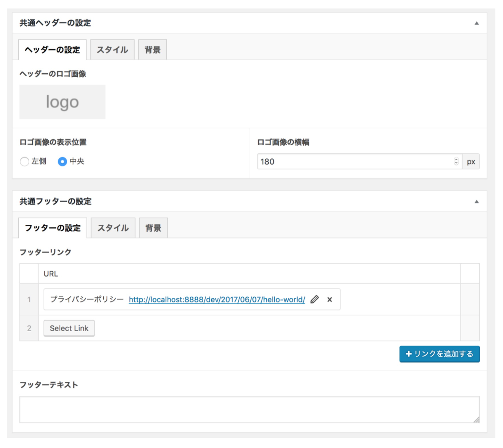This screenshot has width=503, height=448.
Task: Open the ヘッダーの設定 tab
Action: coord(53,50)
